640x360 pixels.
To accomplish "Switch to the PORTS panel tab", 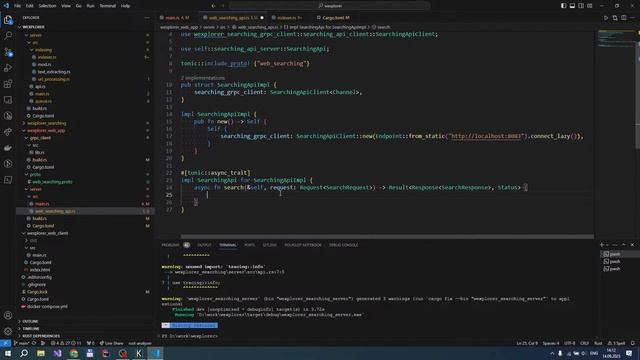I will 249,245.
